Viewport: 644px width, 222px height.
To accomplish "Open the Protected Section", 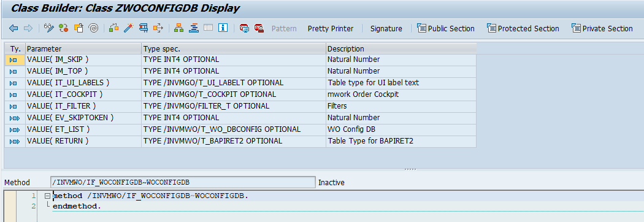I will pyautogui.click(x=523, y=28).
